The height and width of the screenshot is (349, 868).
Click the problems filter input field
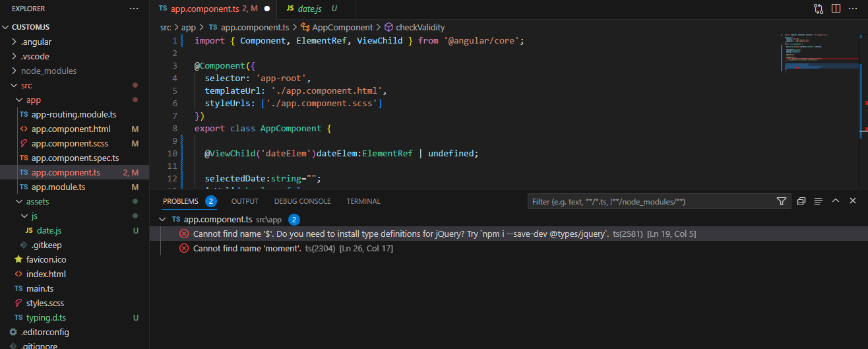(x=652, y=201)
